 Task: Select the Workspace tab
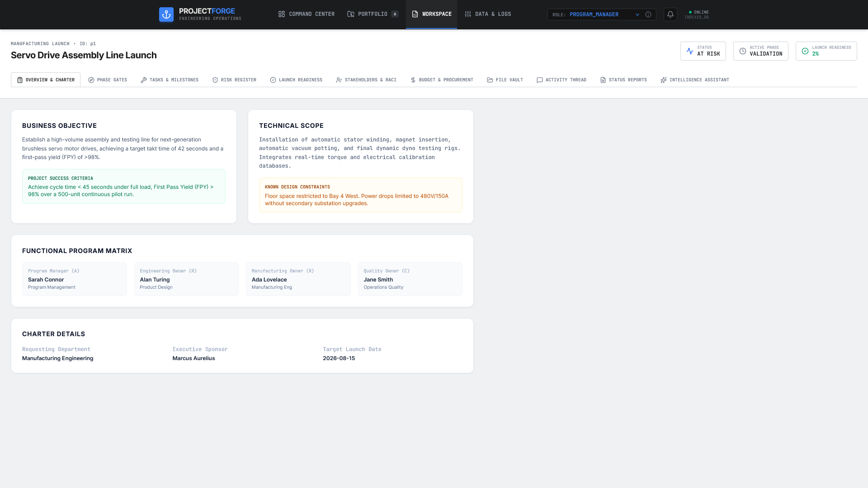click(431, 14)
